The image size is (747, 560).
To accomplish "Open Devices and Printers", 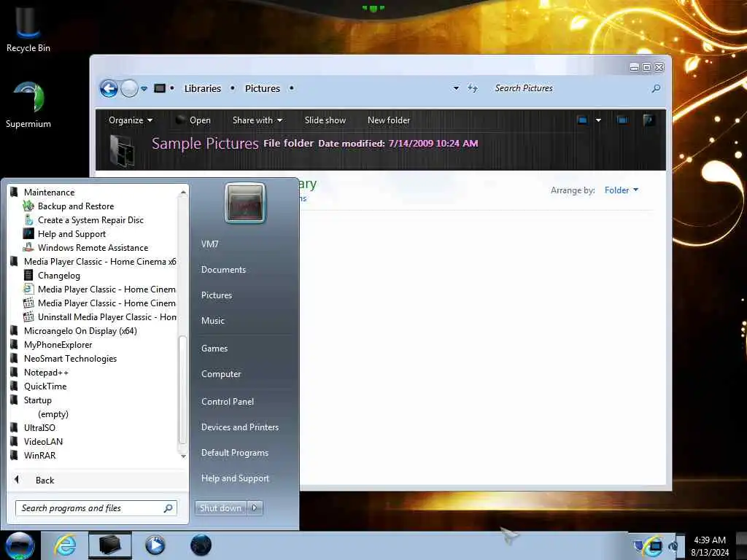I will coord(239,427).
